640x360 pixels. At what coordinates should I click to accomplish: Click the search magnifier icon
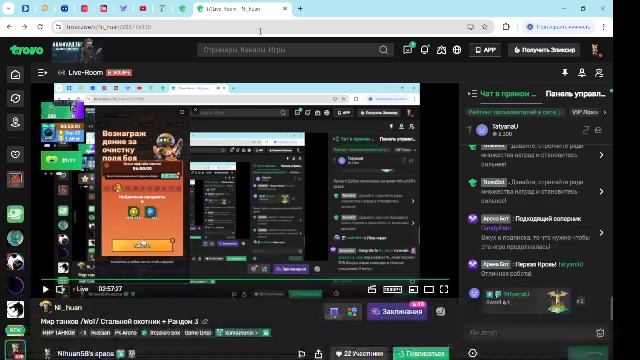(x=383, y=50)
